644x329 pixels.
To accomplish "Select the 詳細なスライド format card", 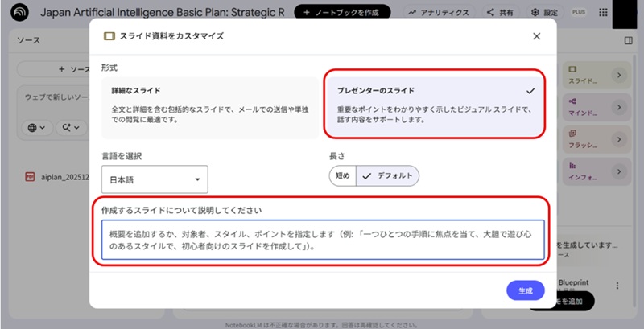I will click(210, 108).
